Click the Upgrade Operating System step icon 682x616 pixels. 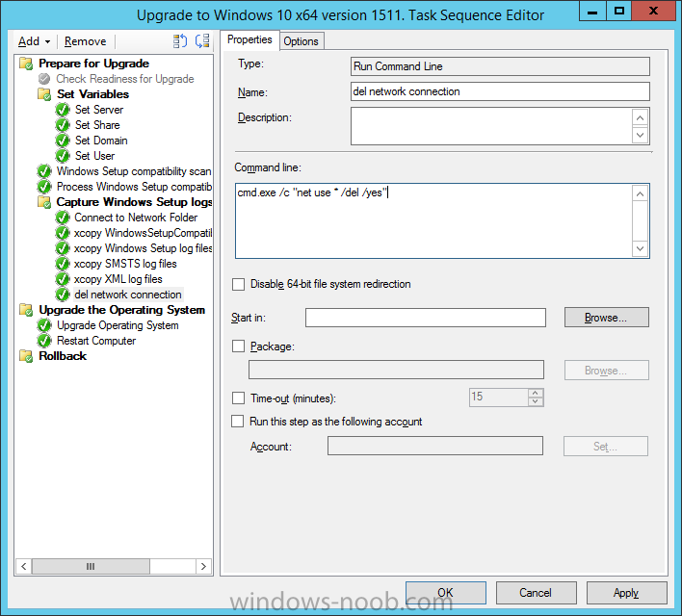44,325
